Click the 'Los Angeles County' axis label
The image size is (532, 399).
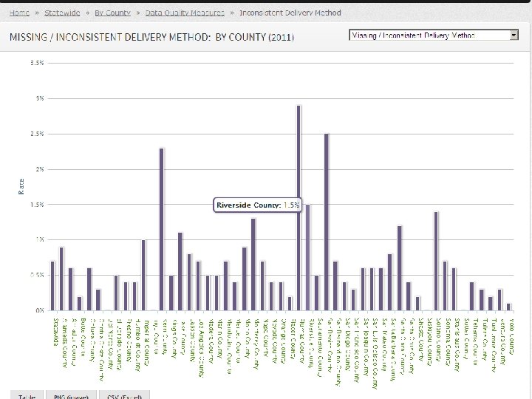[x=201, y=348]
